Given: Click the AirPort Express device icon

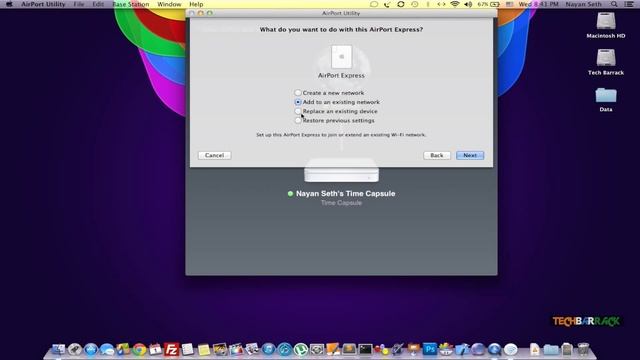Looking at the screenshot, I should tap(341, 57).
